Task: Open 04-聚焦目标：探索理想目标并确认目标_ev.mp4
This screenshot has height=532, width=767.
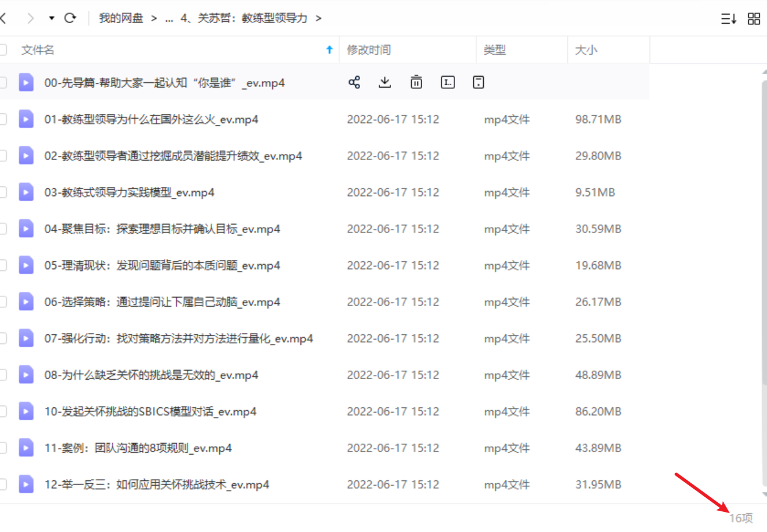Action: tap(163, 229)
